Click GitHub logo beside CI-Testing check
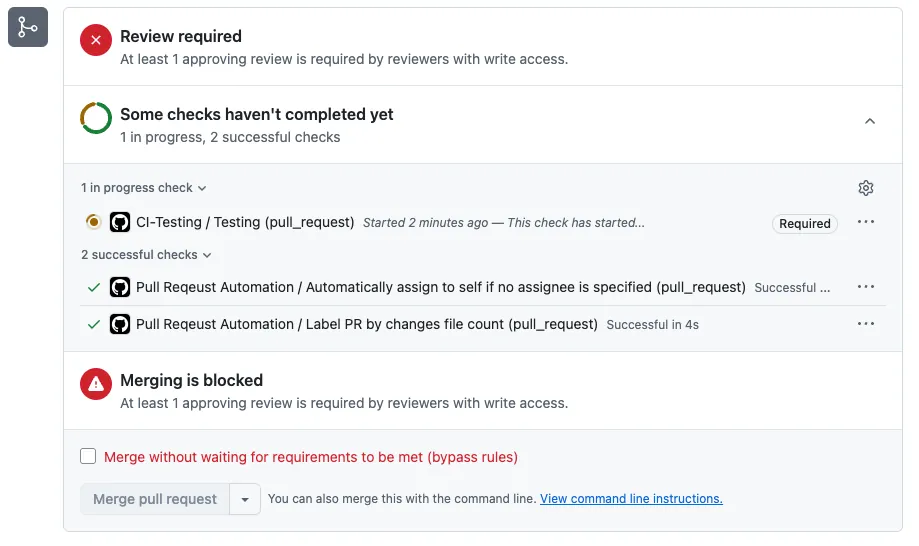The height and width of the screenshot is (546, 919). pos(120,222)
